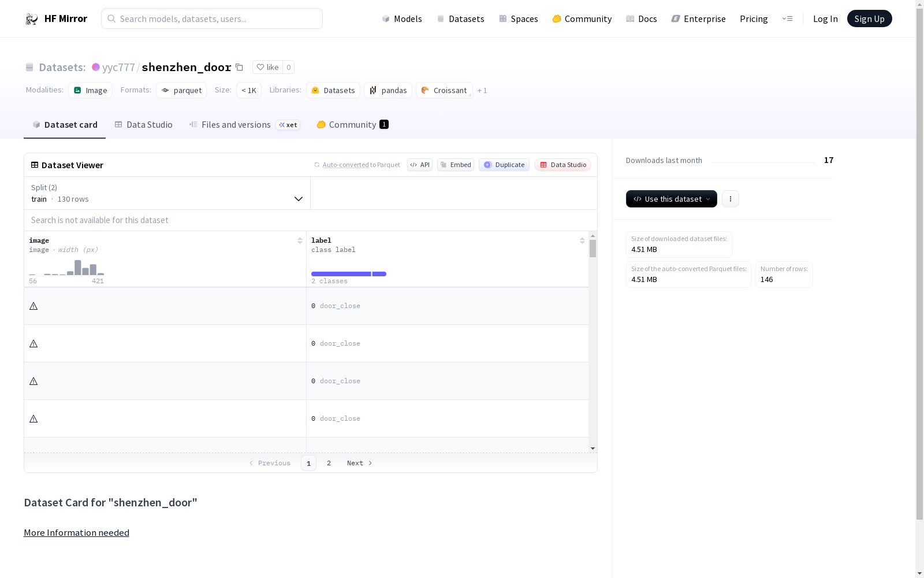Expand the Use this dataset dropdown
The height and width of the screenshot is (578, 924).
[x=672, y=199]
